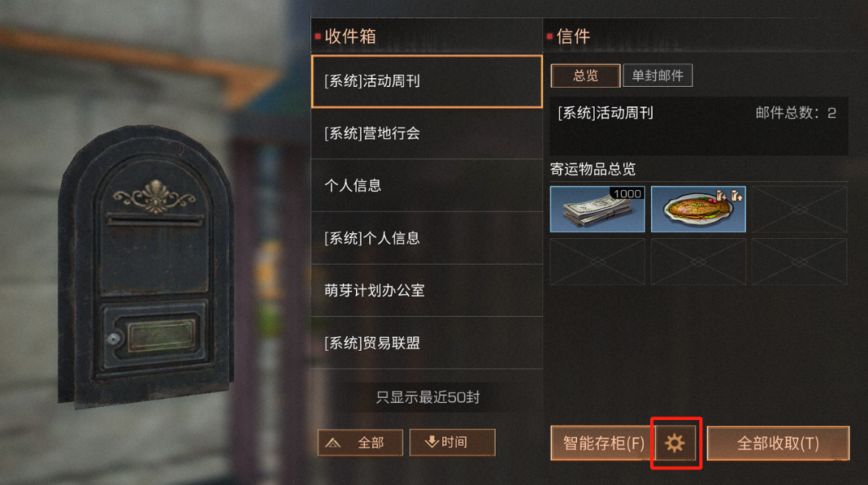Open the [系统]个人信息 mail entry
This screenshot has width=868, height=485.
click(x=427, y=238)
